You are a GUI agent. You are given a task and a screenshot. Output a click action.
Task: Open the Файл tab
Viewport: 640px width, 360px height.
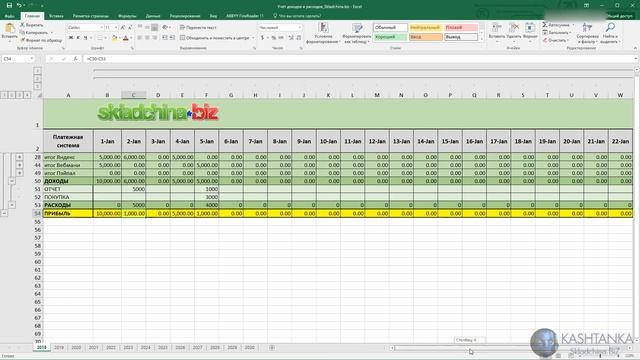click(x=9, y=16)
